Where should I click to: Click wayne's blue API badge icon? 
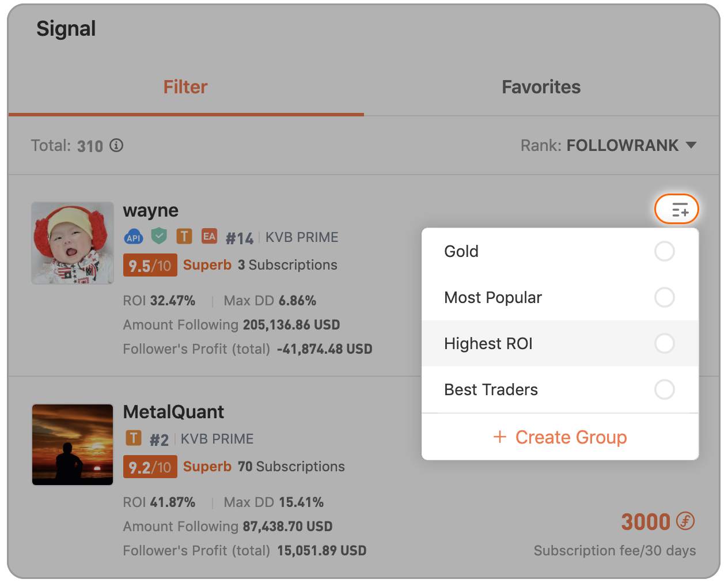(x=134, y=237)
